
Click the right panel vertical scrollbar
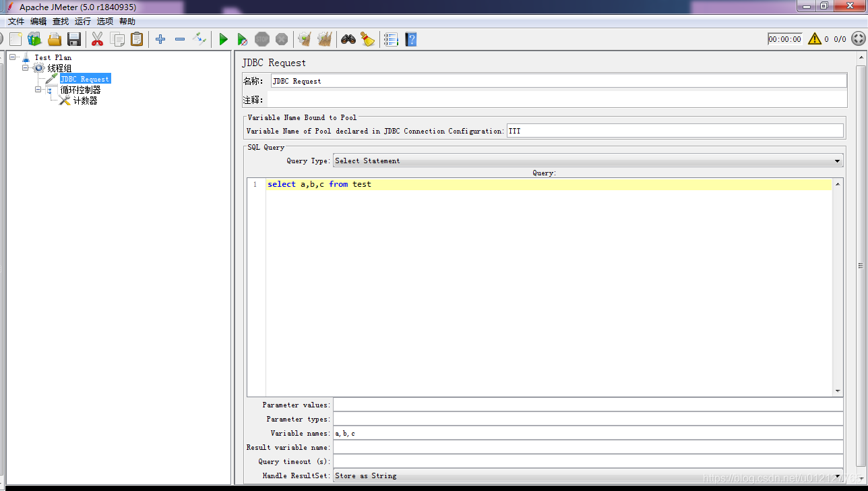click(861, 266)
